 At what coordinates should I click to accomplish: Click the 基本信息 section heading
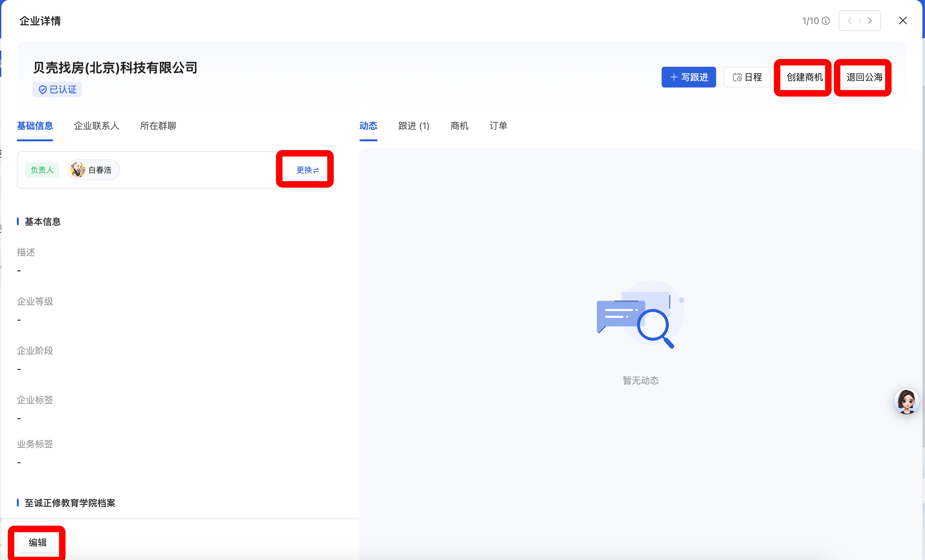pyautogui.click(x=42, y=222)
